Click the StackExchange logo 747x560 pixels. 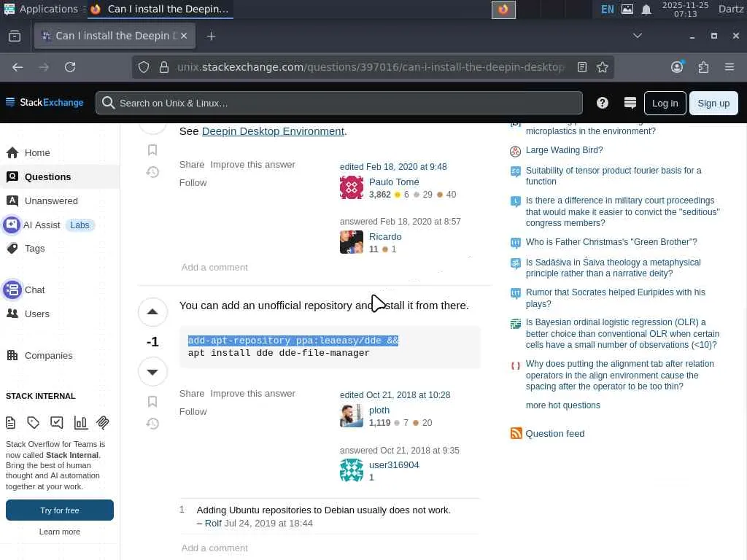pyautogui.click(x=44, y=102)
